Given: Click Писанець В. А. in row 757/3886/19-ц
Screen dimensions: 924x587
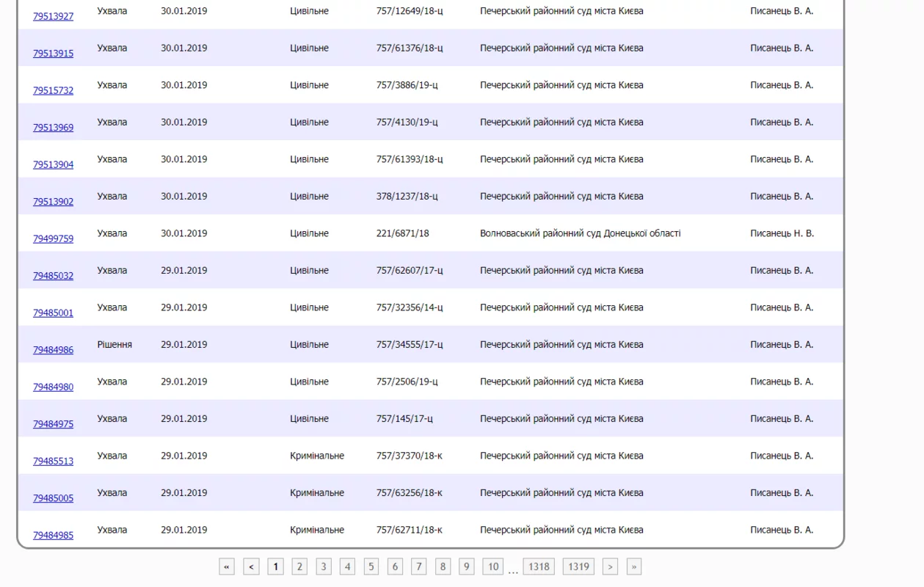Looking at the screenshot, I should pyautogui.click(x=782, y=85).
